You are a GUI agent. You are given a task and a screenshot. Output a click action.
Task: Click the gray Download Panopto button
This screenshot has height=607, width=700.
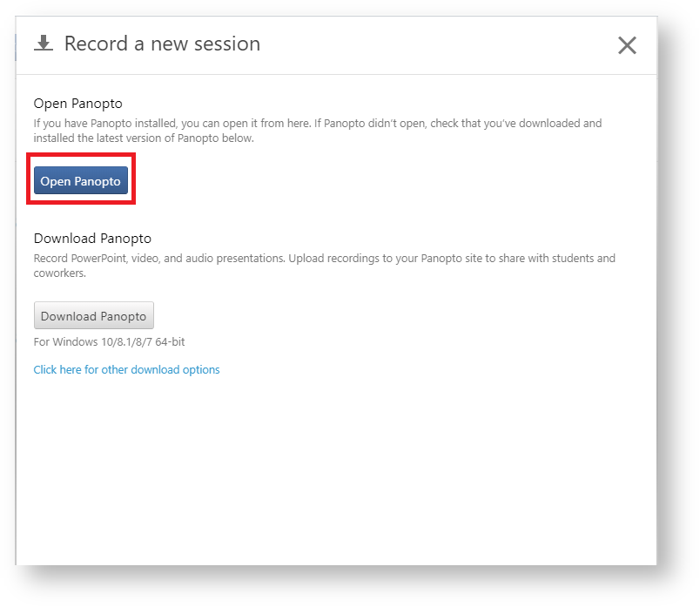coord(94,316)
